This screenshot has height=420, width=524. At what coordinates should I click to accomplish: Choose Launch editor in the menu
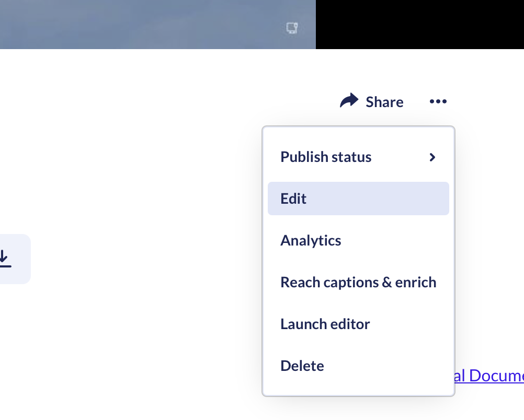[x=325, y=324]
